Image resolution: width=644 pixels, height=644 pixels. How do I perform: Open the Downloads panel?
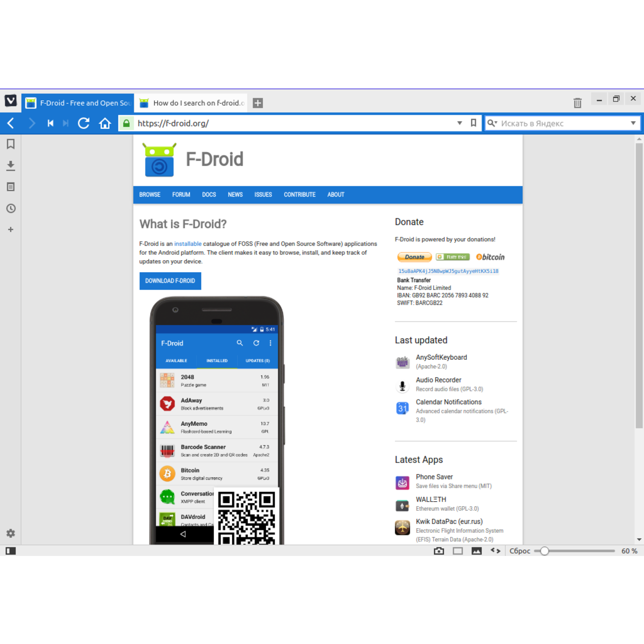coord(11,166)
